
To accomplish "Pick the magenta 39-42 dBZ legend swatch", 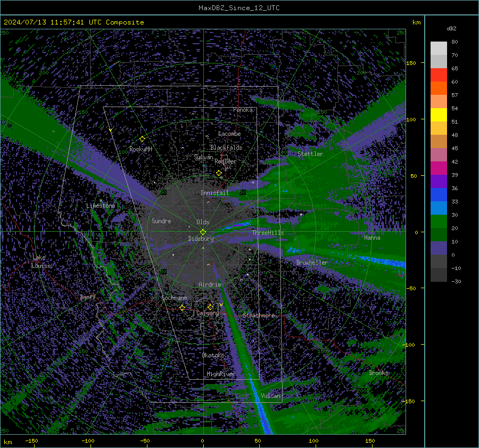I will [439, 168].
